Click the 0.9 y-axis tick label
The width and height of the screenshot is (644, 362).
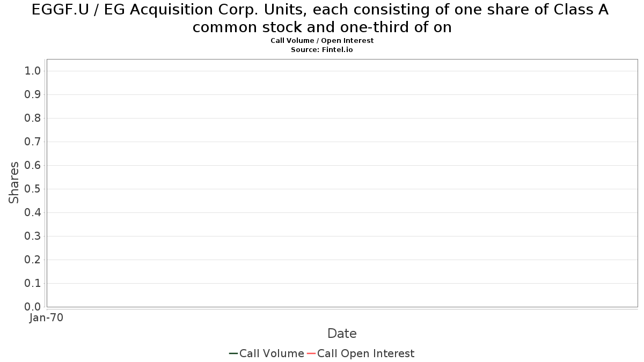tap(33, 94)
